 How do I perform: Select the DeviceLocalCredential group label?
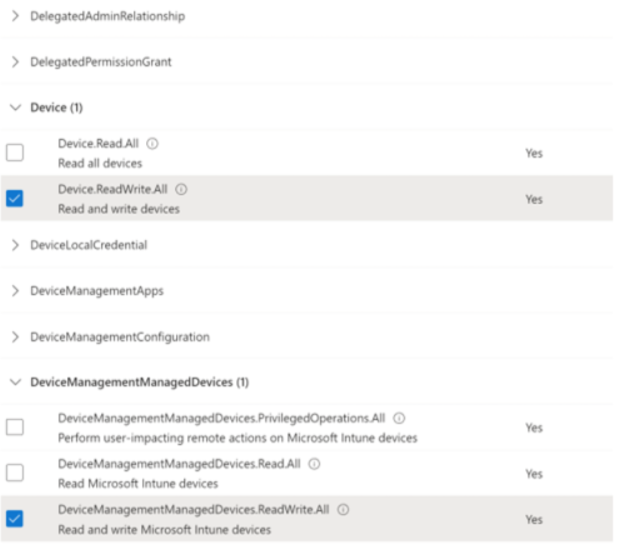pyautogui.click(x=89, y=245)
